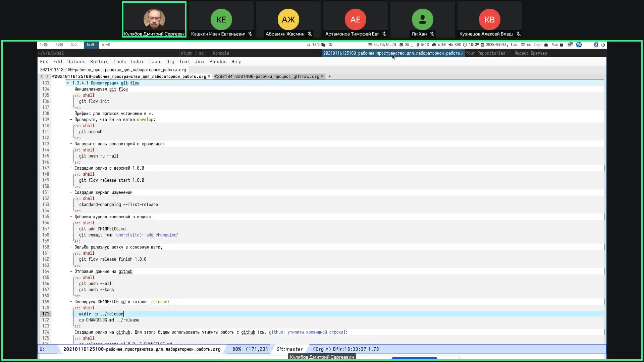Click the calendar date 2025-09-02
644x362 pixels.
(x=498, y=45)
